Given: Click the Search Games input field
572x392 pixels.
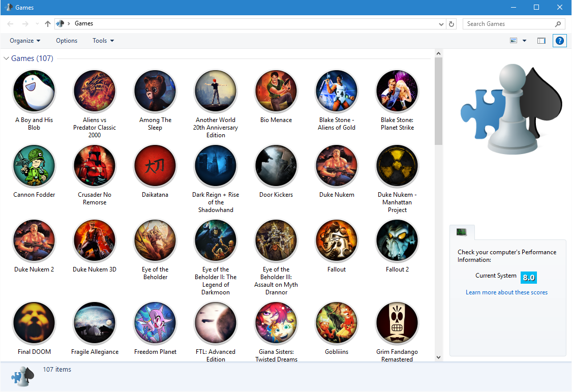Looking at the screenshot, I should 513,24.
